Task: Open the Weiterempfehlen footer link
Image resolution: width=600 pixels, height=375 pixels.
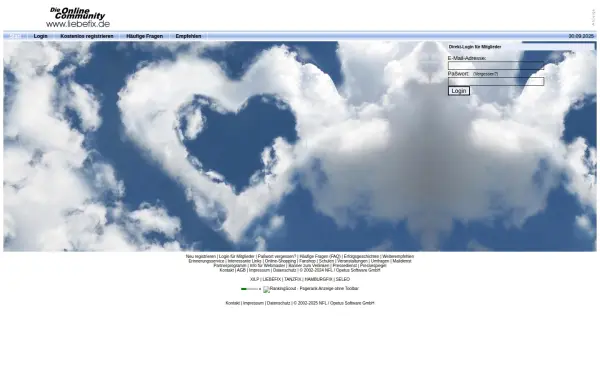Action: pos(398,256)
